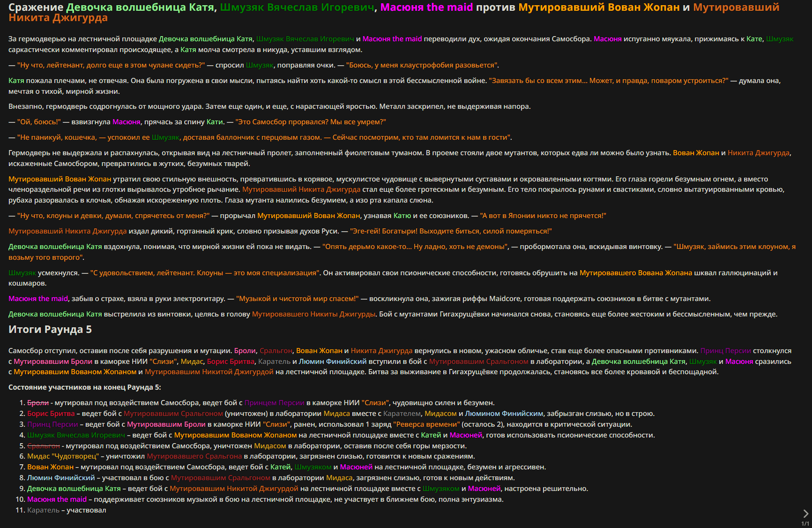The width and height of the screenshot is (812, 528).
Task: Select the heading 'Итоги Раунда 5'
Action: tap(50, 329)
